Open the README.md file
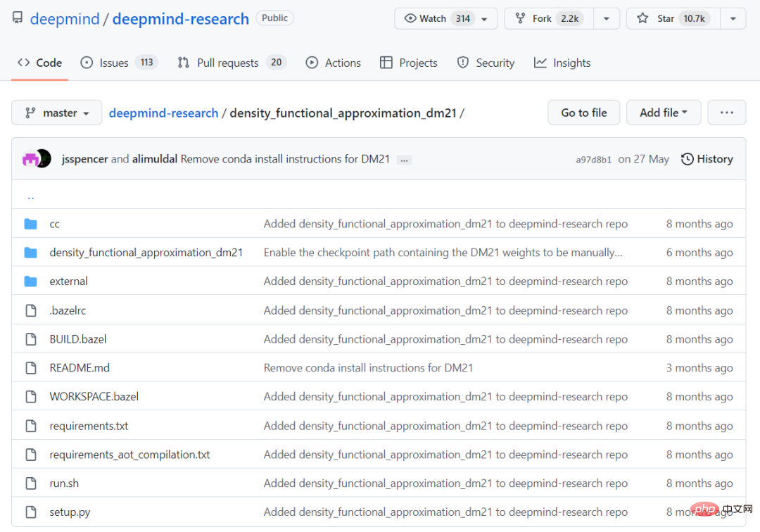This screenshot has width=760, height=532. click(80, 368)
